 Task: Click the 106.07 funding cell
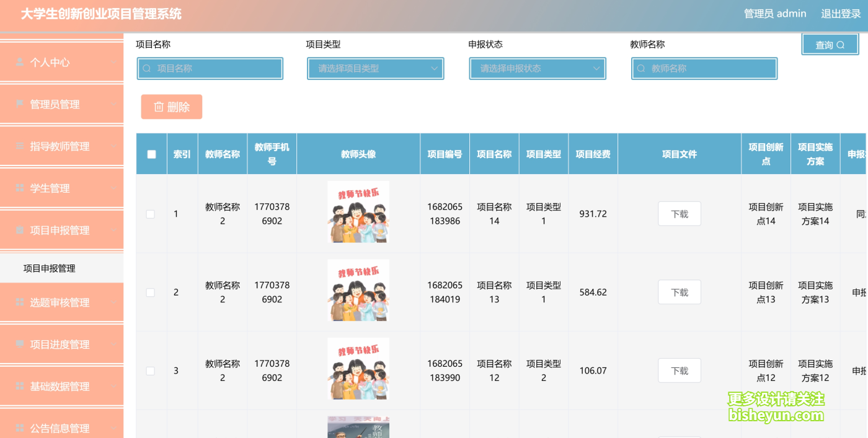(593, 371)
